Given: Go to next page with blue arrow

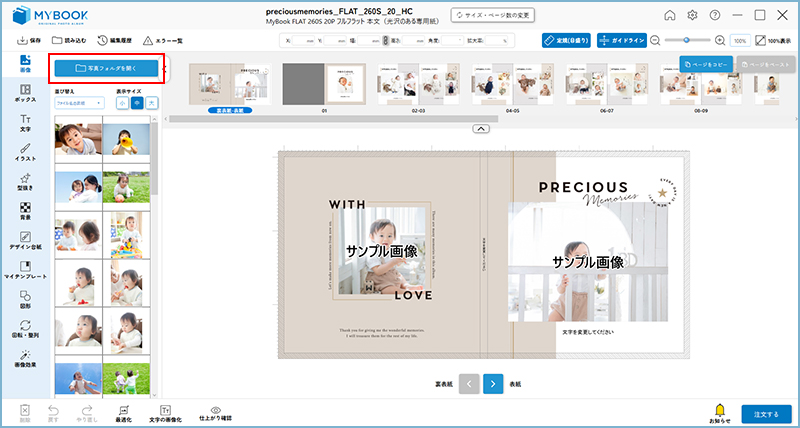Looking at the screenshot, I should click(x=493, y=384).
